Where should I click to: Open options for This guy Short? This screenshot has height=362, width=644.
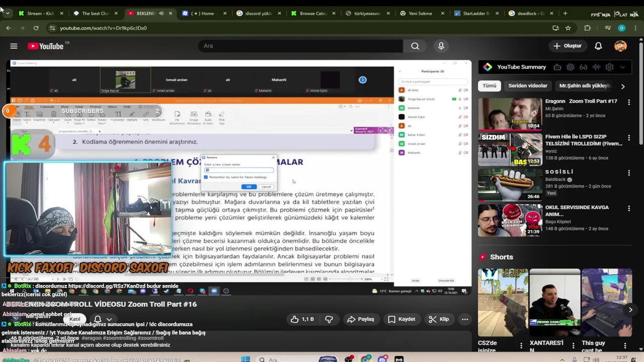[x=625, y=345]
